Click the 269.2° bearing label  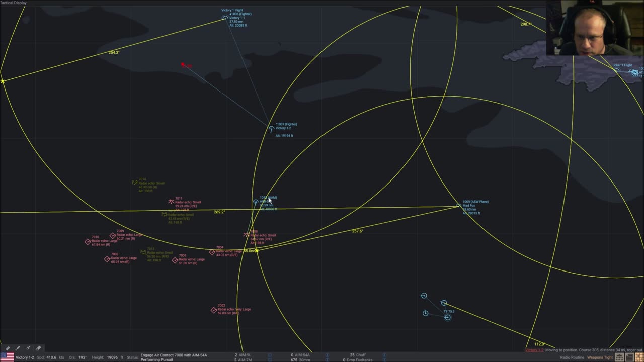(219, 212)
